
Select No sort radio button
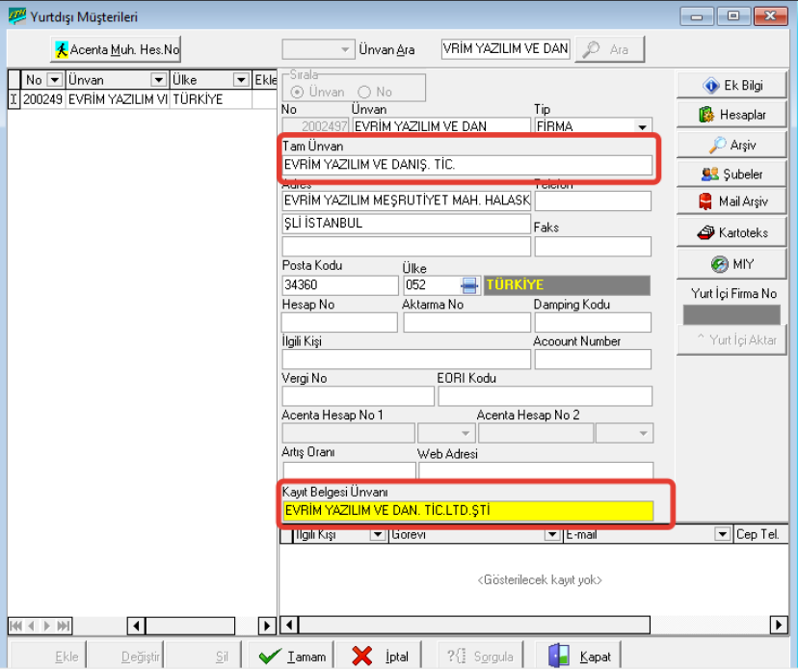pos(364,93)
